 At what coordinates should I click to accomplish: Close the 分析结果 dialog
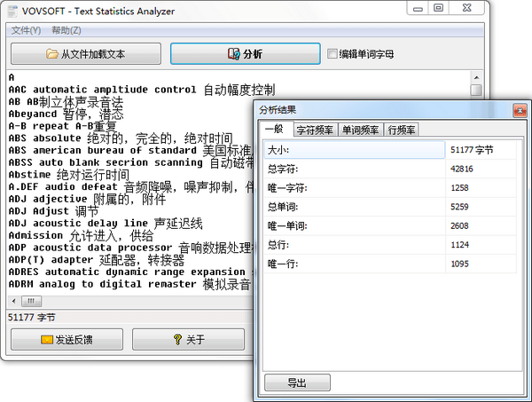pyautogui.click(x=517, y=110)
